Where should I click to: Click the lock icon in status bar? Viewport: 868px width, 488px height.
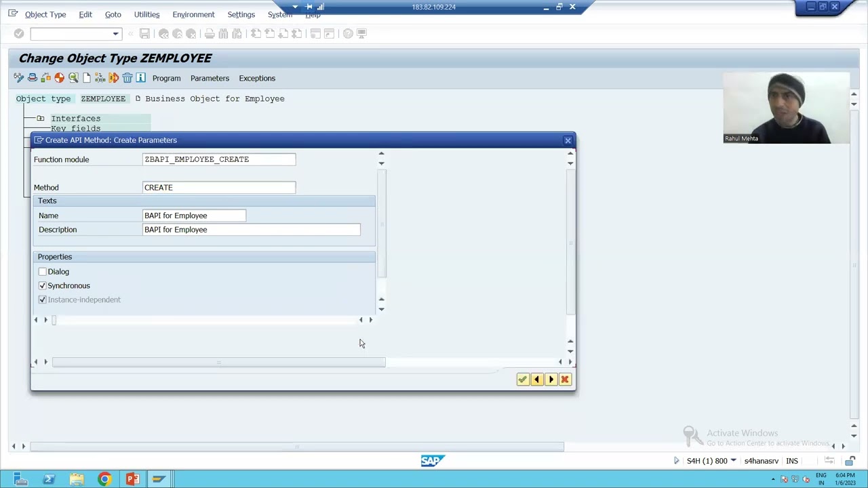point(850,461)
